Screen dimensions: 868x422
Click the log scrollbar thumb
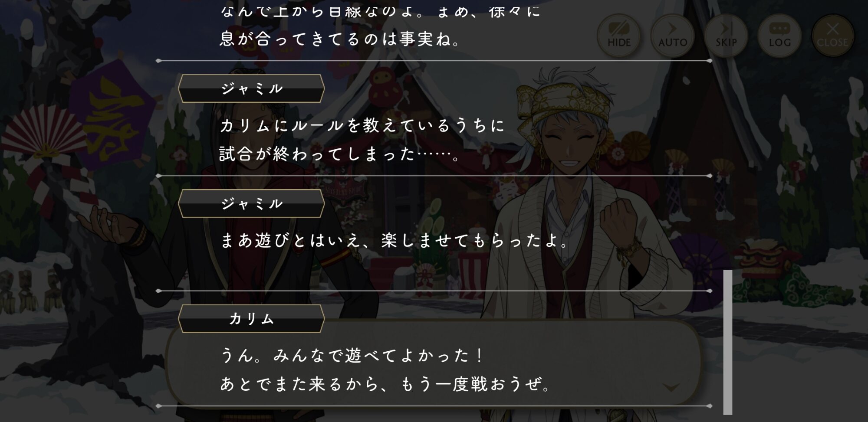[x=728, y=342]
